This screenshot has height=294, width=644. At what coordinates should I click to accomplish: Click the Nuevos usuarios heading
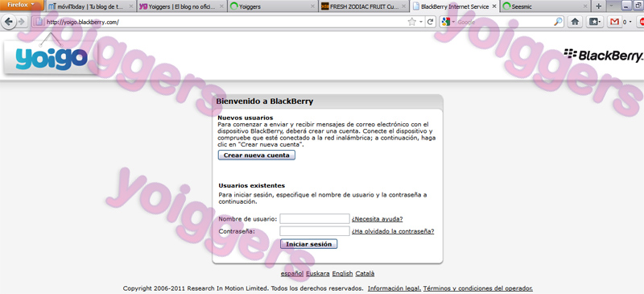(x=246, y=118)
